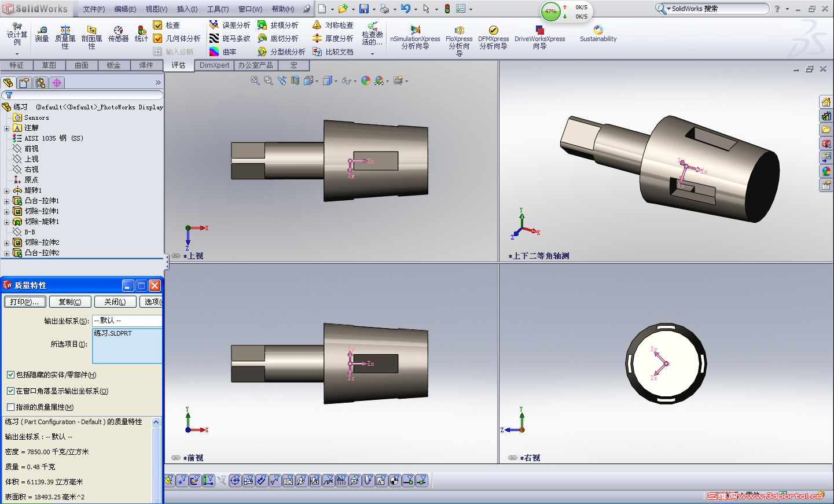834x504 pixels.
Task: Run 误差分析 deviation analysis
Action: 230,25
